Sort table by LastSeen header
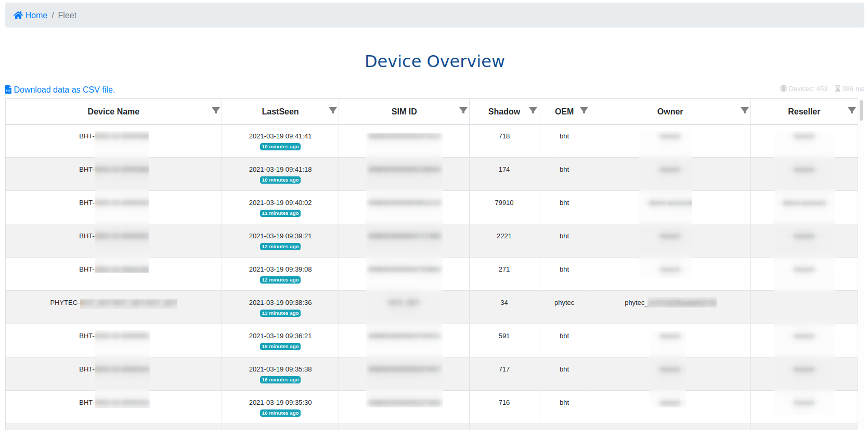 coord(280,112)
